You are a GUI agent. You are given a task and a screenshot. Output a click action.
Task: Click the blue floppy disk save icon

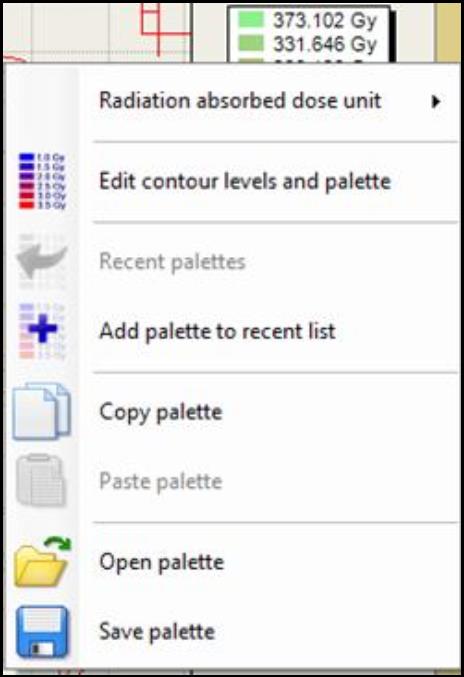pos(42,632)
